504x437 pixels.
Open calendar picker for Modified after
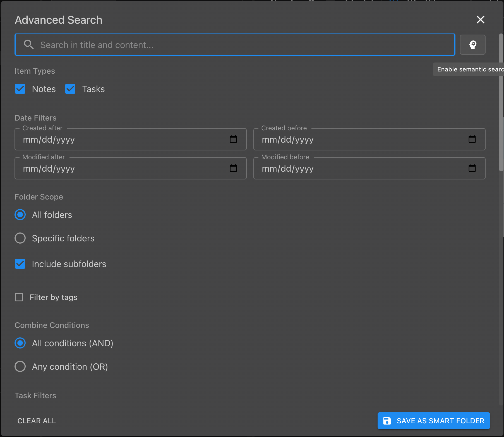233,168
